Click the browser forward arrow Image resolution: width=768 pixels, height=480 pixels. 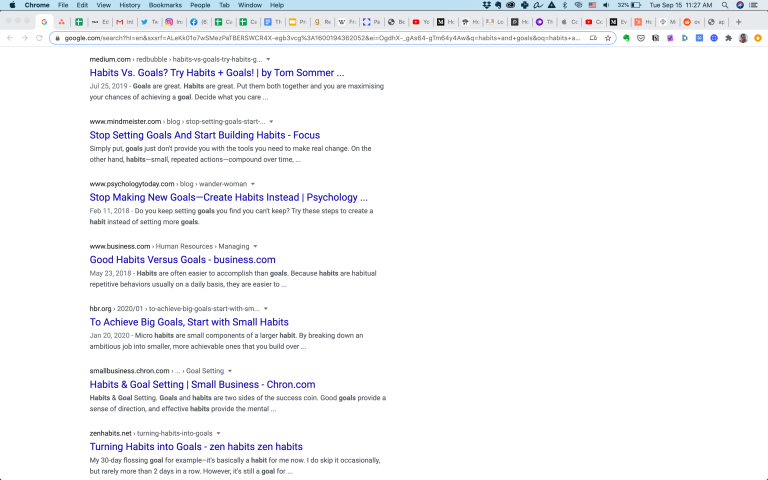point(24,38)
